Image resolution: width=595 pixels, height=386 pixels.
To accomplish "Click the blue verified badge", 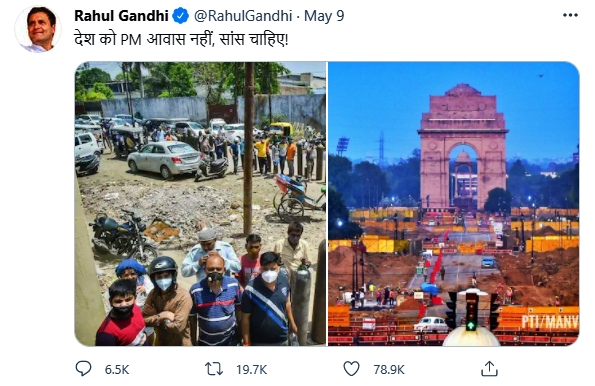I will tap(181, 16).
